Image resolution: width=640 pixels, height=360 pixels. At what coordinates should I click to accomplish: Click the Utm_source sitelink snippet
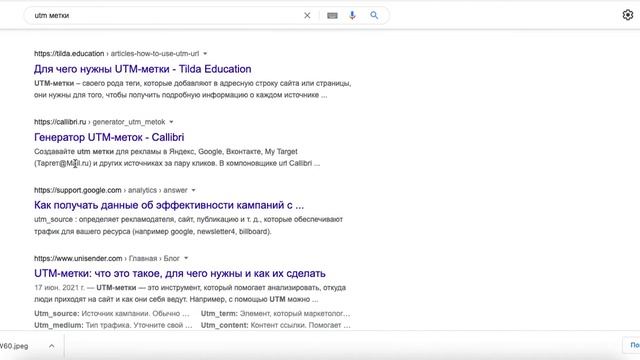pos(112,313)
